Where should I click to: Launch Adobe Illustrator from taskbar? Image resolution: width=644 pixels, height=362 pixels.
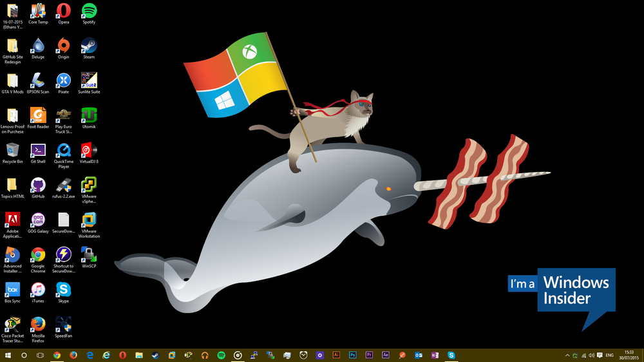click(x=336, y=355)
